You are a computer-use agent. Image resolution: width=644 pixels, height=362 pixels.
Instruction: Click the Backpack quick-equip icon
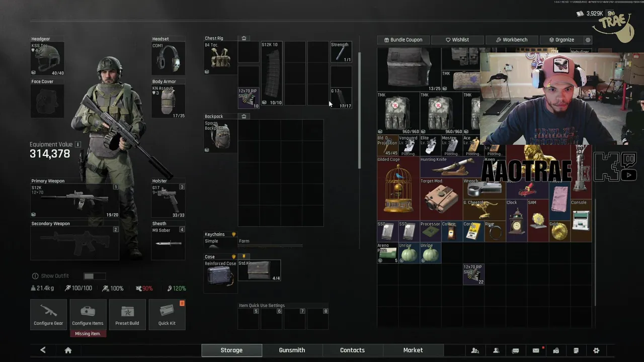pyautogui.click(x=244, y=116)
